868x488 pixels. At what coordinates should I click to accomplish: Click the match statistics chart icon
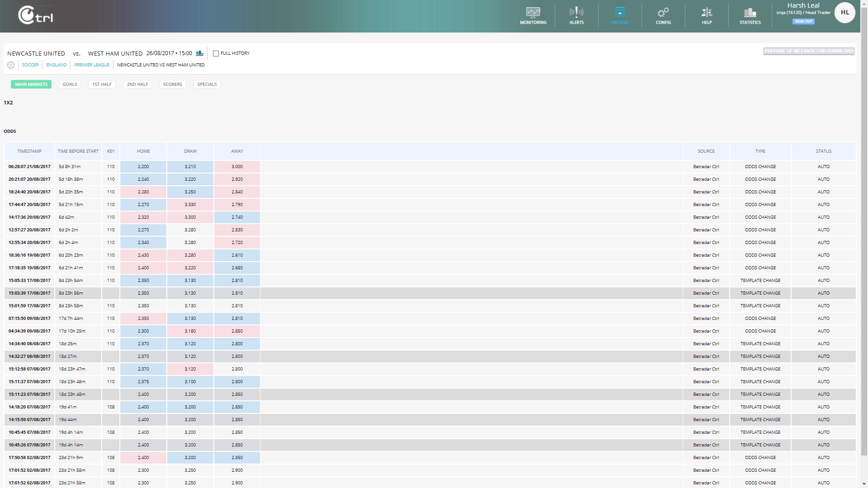(x=200, y=53)
